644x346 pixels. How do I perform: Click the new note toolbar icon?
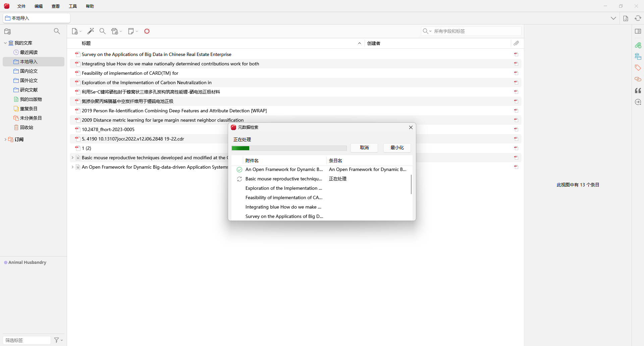point(133,31)
